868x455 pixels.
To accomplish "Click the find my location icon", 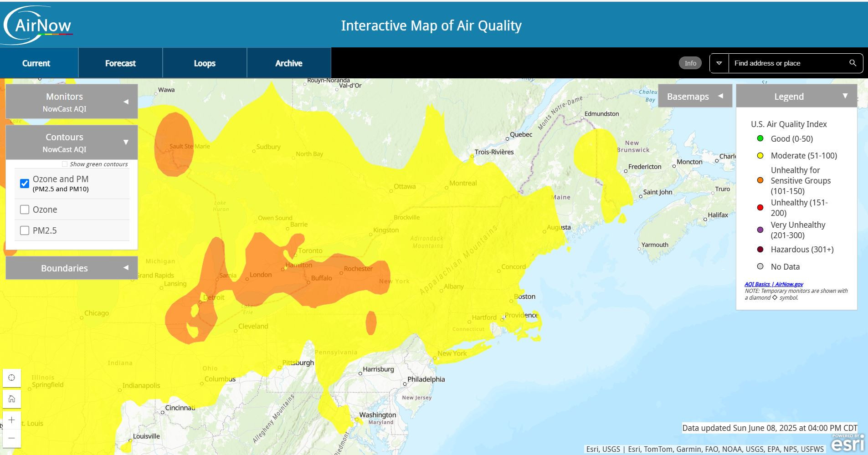I will point(12,378).
